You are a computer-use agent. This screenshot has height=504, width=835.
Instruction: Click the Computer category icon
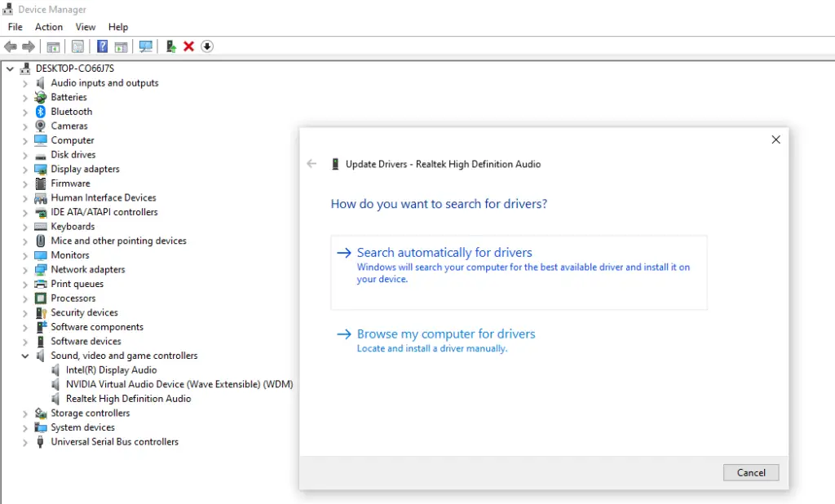(41, 140)
